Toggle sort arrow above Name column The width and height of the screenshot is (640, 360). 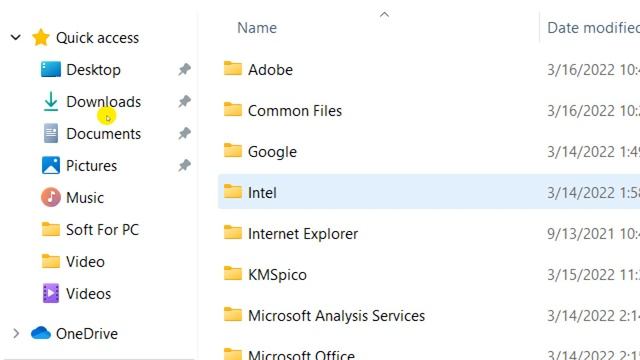click(x=384, y=15)
